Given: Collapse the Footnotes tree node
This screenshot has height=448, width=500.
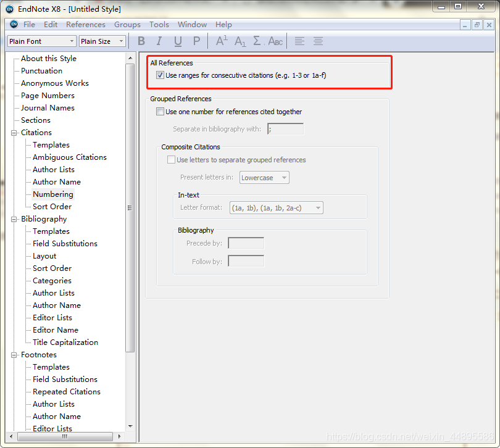Looking at the screenshot, I should coord(14,355).
